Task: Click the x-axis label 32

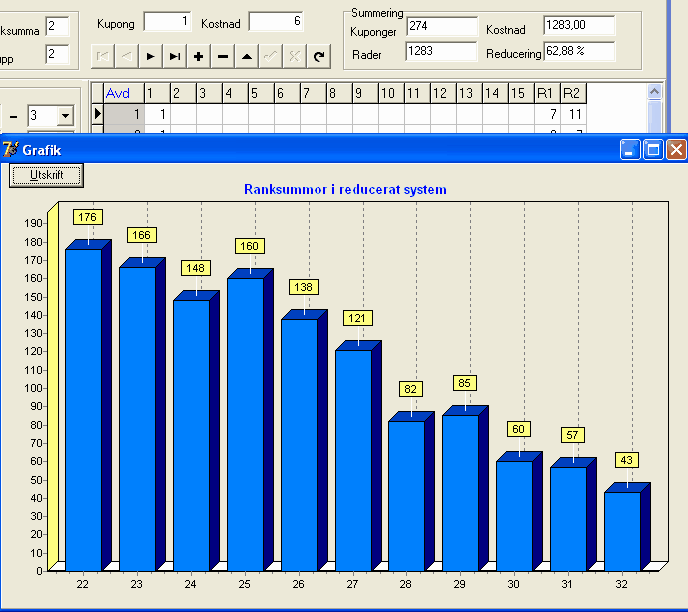Action: click(x=621, y=584)
